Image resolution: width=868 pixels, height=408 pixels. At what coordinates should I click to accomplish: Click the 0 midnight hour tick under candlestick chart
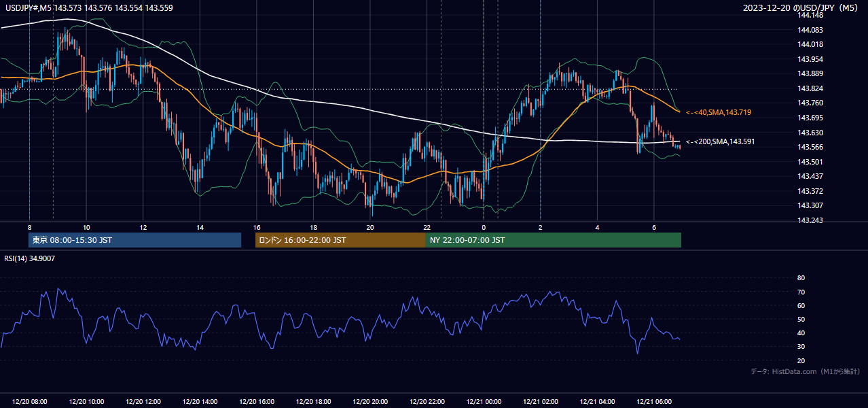click(x=484, y=227)
